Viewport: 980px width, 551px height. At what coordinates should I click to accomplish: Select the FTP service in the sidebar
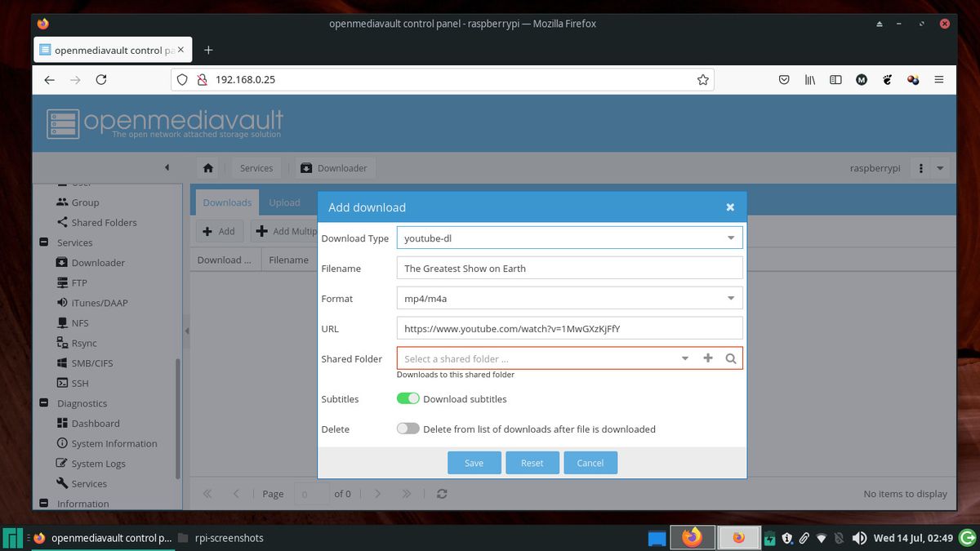point(79,282)
